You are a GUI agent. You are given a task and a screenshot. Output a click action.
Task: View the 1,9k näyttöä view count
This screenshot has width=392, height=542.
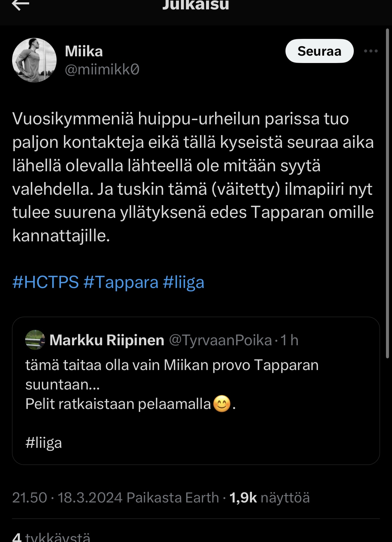click(269, 498)
